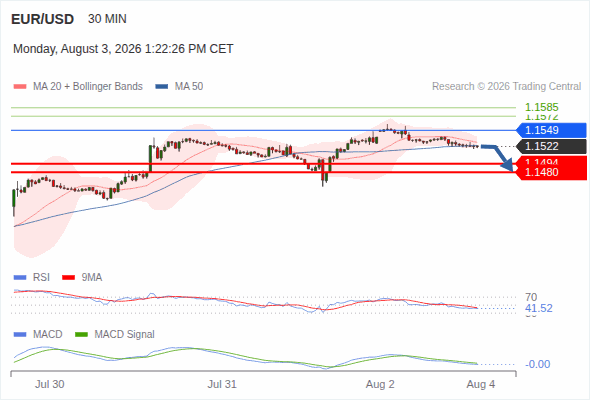Click the pink MA 20 legend swatch

[20, 87]
